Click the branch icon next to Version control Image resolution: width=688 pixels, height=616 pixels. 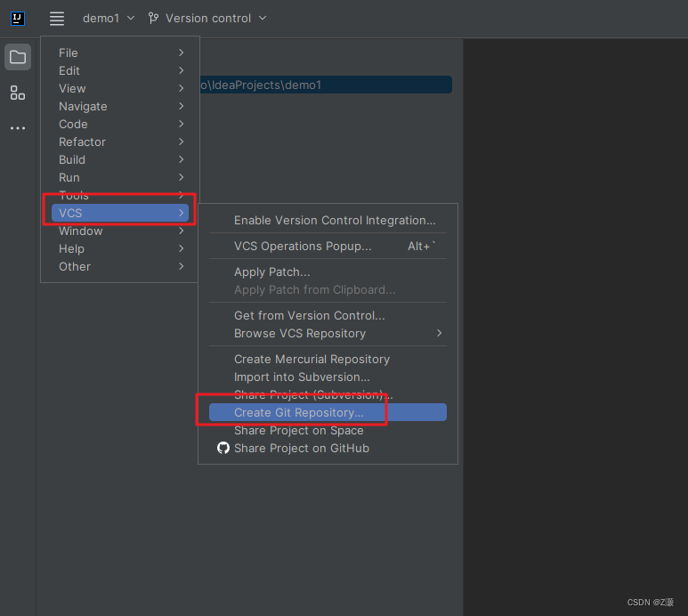coord(153,18)
